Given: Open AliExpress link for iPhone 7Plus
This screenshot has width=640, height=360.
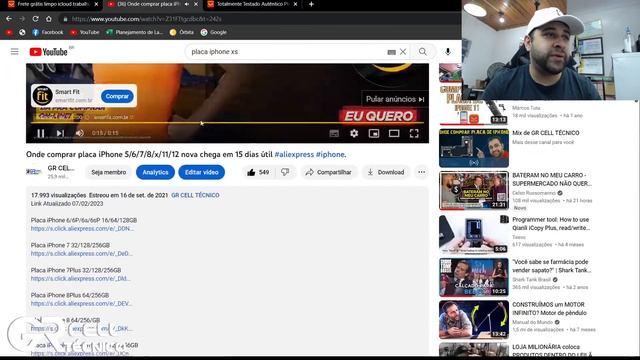Looking at the screenshot, I should (x=80, y=278).
